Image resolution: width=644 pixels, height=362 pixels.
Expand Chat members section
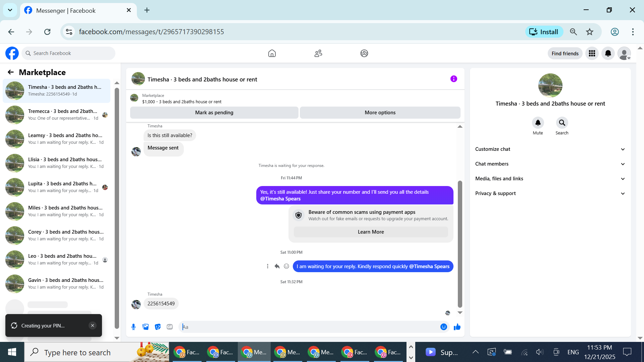click(x=550, y=164)
